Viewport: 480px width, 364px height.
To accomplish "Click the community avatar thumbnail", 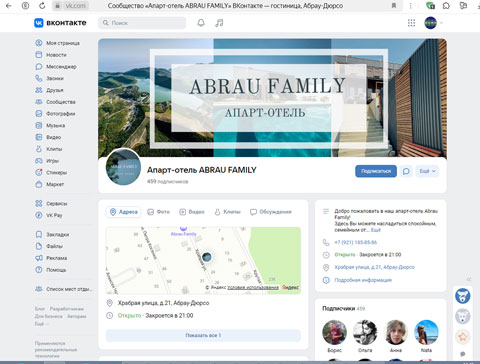I will (x=123, y=167).
